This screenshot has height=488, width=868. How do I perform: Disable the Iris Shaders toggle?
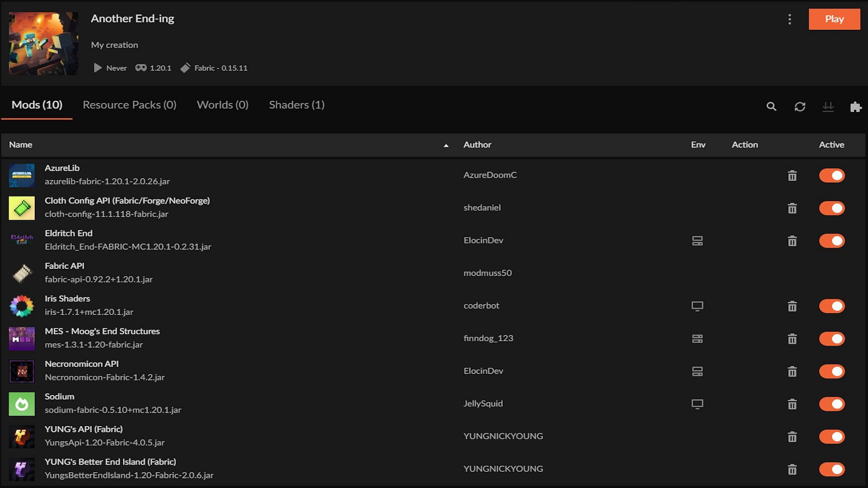click(832, 306)
